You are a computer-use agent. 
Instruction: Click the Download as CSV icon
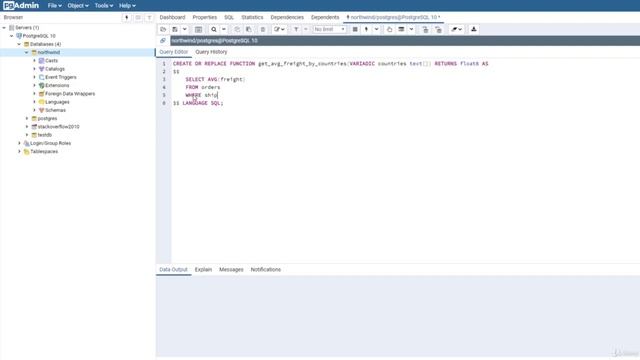click(473, 29)
